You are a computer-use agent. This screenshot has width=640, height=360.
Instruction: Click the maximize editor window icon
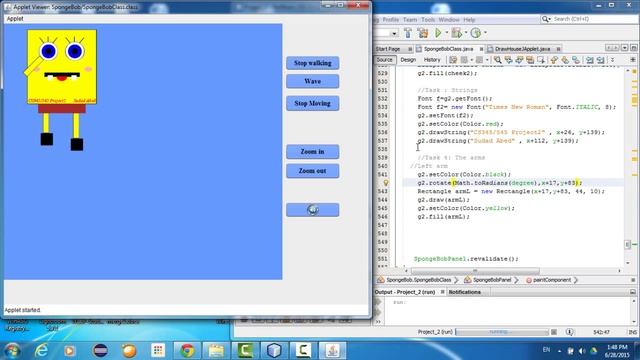pos(633,48)
